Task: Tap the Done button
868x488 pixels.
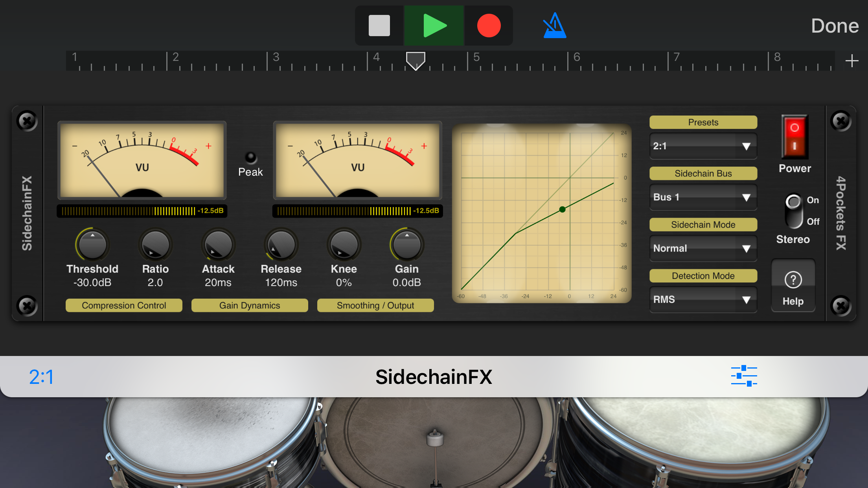Action: pos(835,26)
